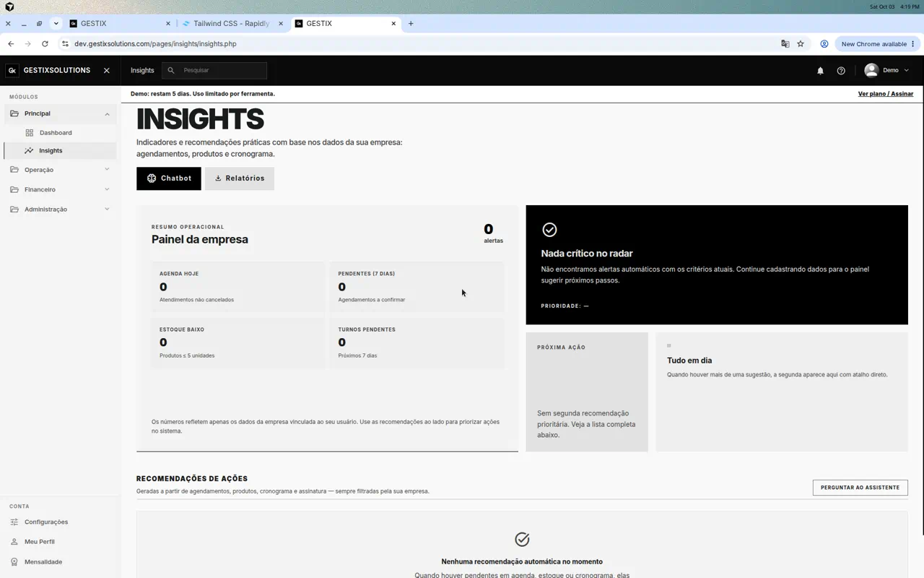Click the Administração folder icon
The image size is (924, 578).
[14, 210]
